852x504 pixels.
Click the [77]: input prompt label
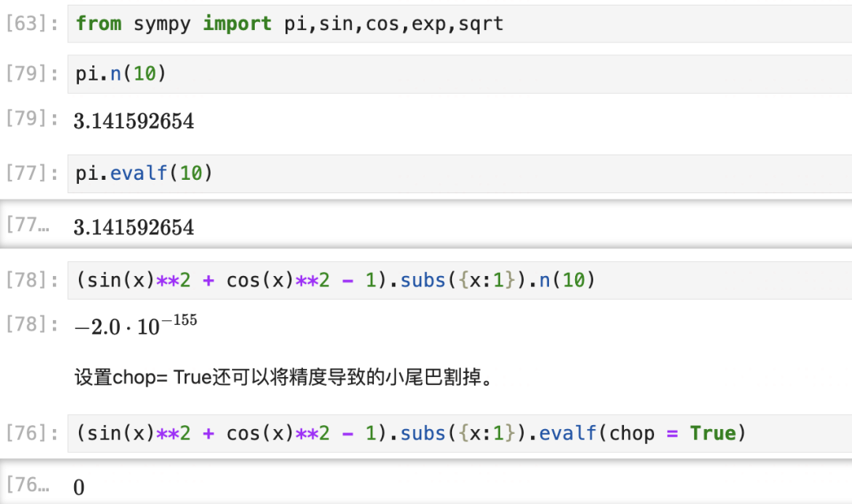[32, 174]
